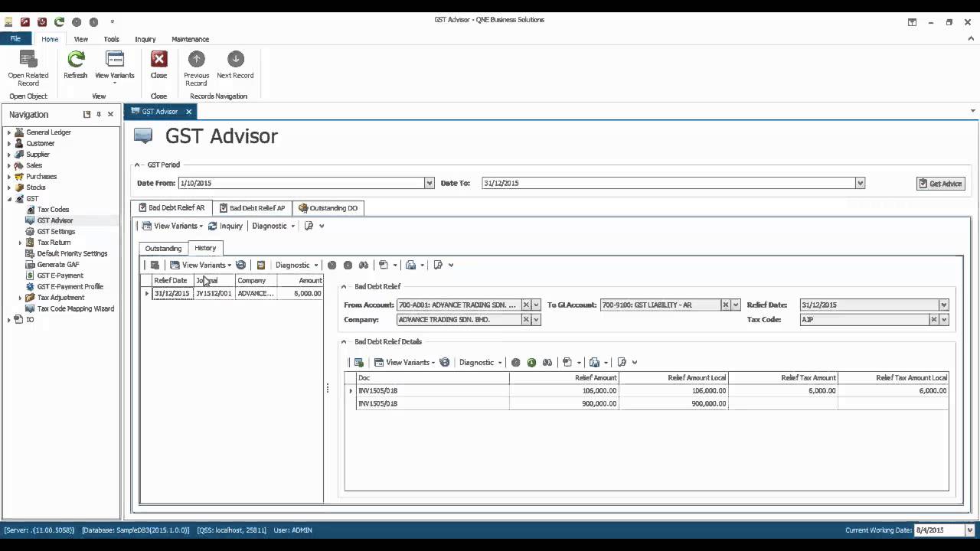Image resolution: width=980 pixels, height=551 pixels.
Task: Go to Previous Record
Action: [x=197, y=68]
